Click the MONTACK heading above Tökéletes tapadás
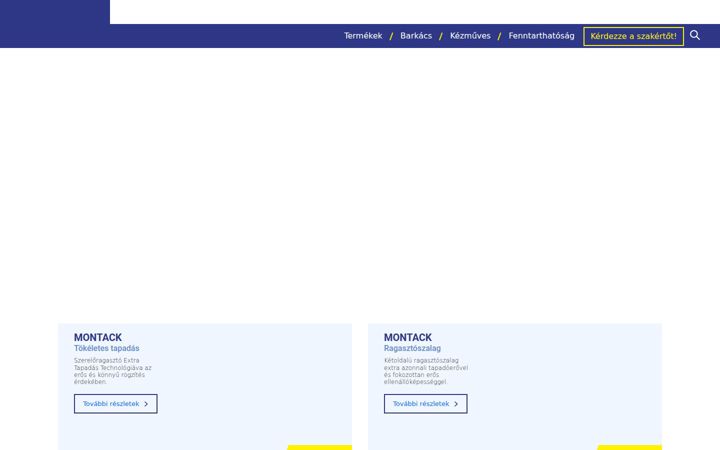 (x=98, y=338)
